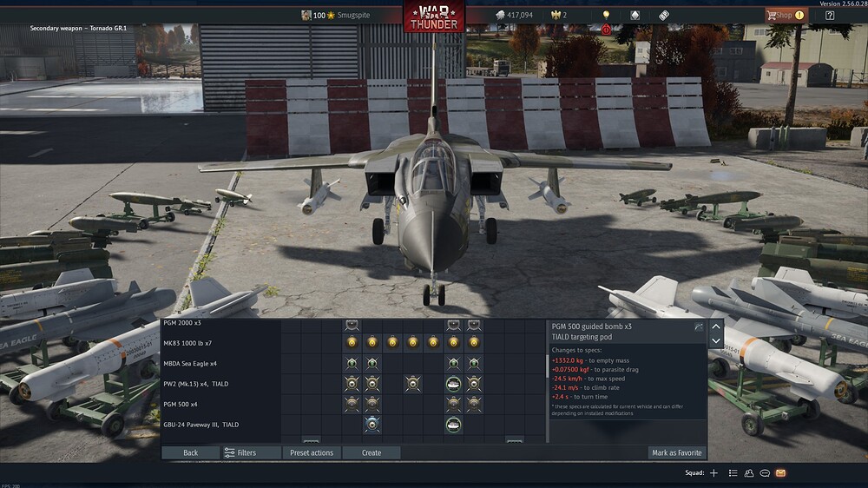Click the TIALD pod icon in GBU-24 row
Viewport: 868px width, 488px height.
[453, 425]
